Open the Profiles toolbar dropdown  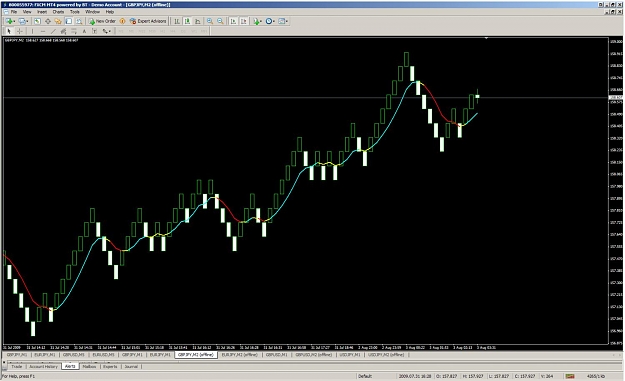[x=23, y=21]
